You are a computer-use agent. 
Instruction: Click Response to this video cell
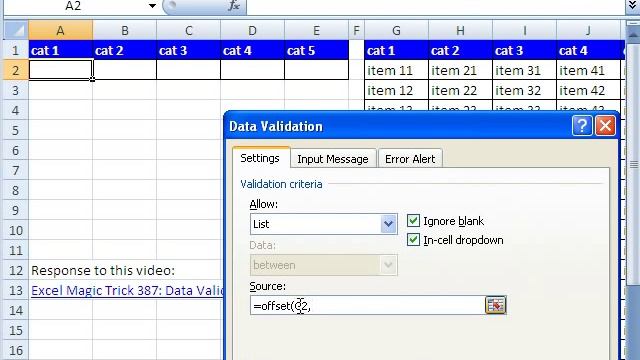[103, 270]
